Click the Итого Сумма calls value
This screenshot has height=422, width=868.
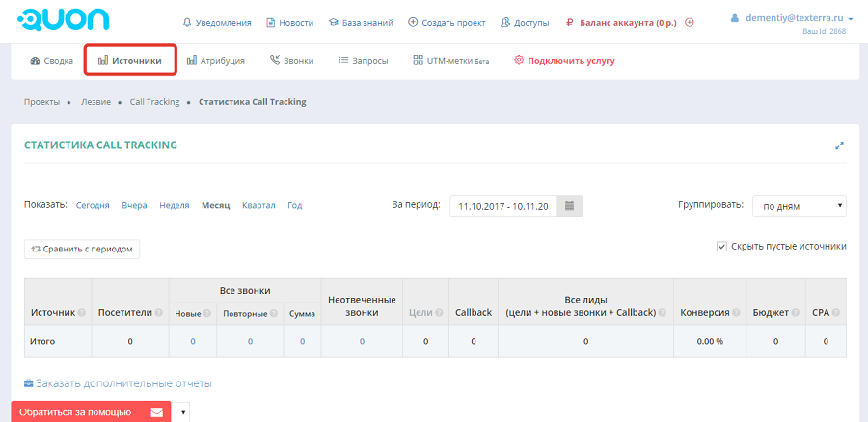(x=302, y=341)
